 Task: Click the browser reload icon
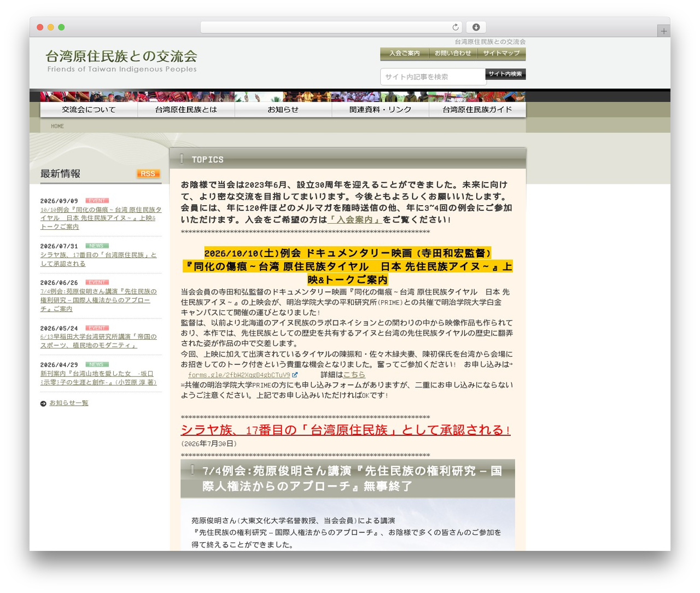pos(455,27)
